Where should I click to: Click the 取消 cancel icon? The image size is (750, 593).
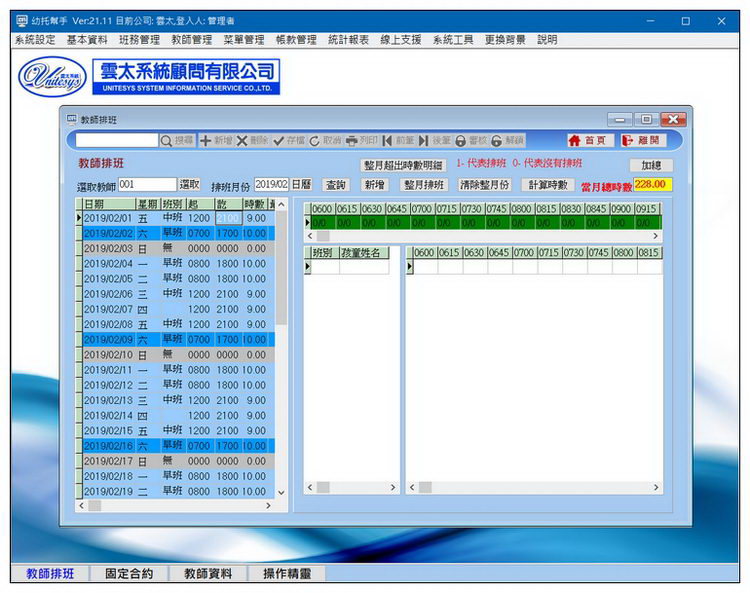(325, 141)
